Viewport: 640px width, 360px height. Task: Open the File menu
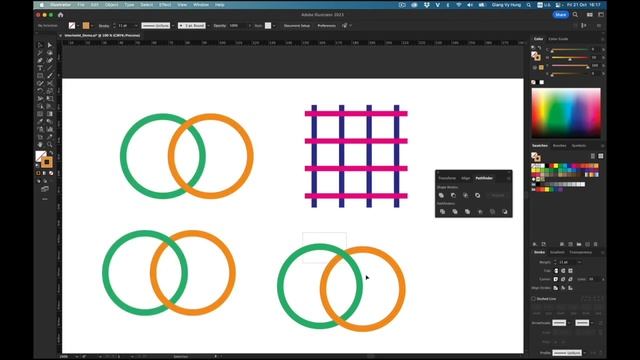pyautogui.click(x=81, y=5)
